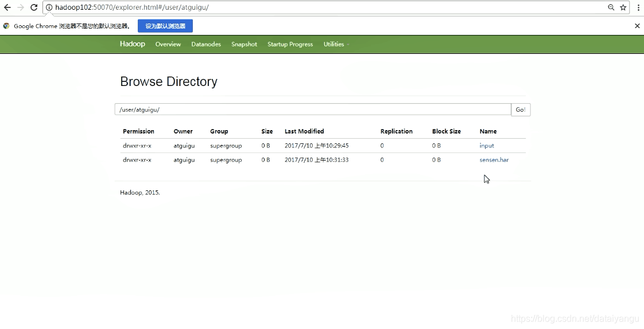Click supergroup in the input row

click(x=226, y=146)
